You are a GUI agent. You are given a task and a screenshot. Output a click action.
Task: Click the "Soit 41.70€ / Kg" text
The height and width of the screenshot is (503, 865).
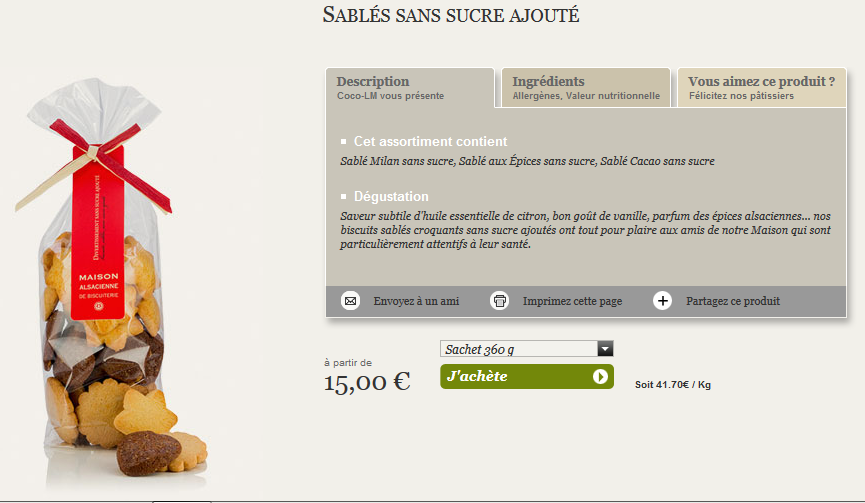[673, 384]
